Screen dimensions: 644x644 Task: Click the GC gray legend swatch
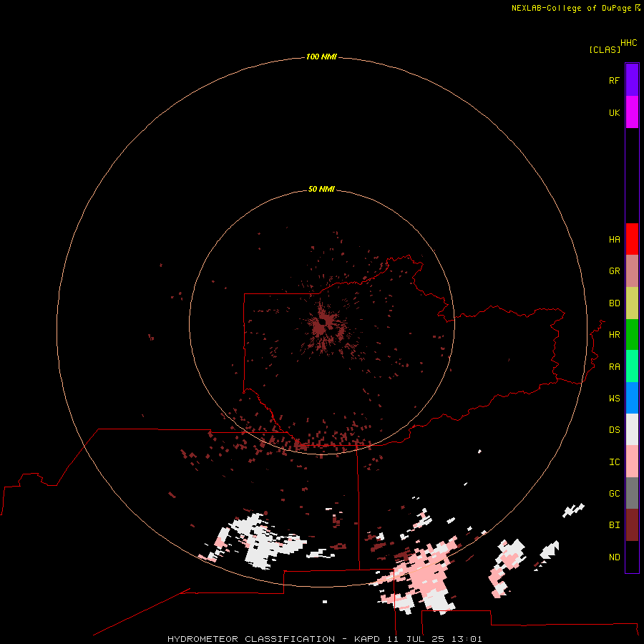coord(632,493)
